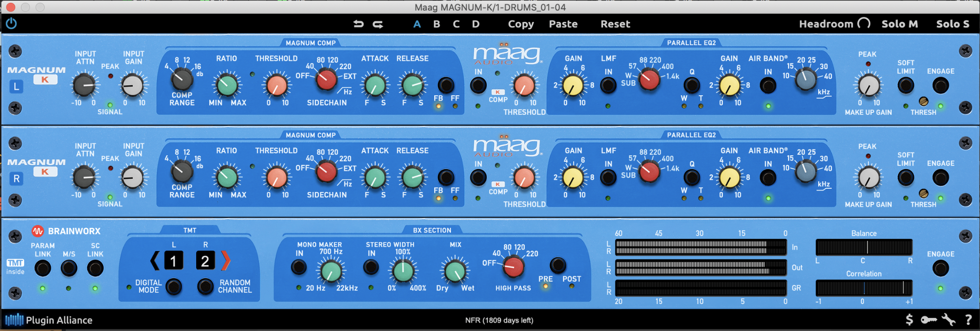Click the L channel Sidechain frequency knob
The width and height of the screenshot is (980, 331).
coord(326,79)
